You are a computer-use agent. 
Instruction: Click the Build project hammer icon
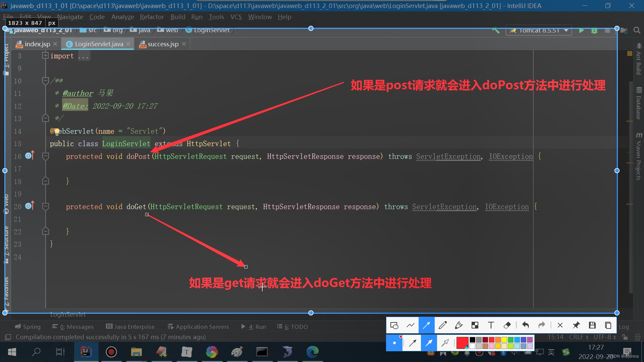pyautogui.click(x=496, y=30)
